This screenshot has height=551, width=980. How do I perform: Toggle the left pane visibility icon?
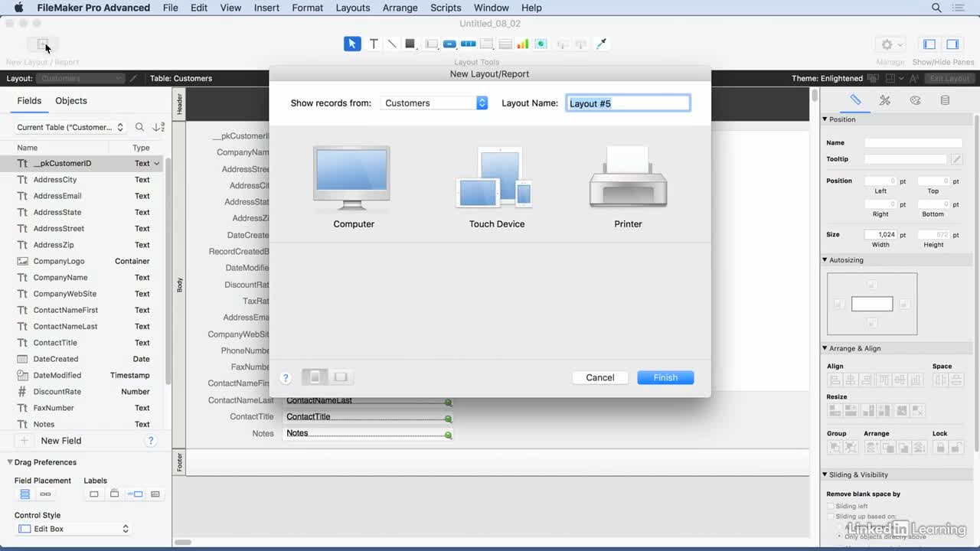[929, 44]
